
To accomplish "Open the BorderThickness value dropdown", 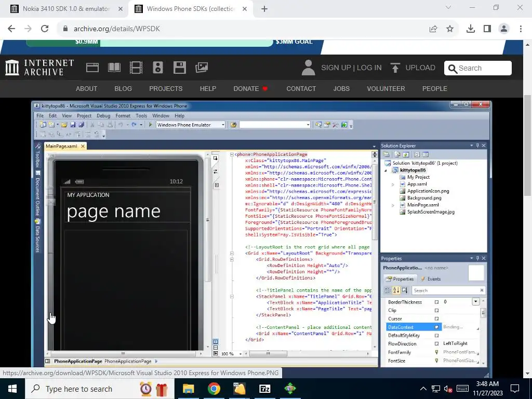I will point(476,302).
